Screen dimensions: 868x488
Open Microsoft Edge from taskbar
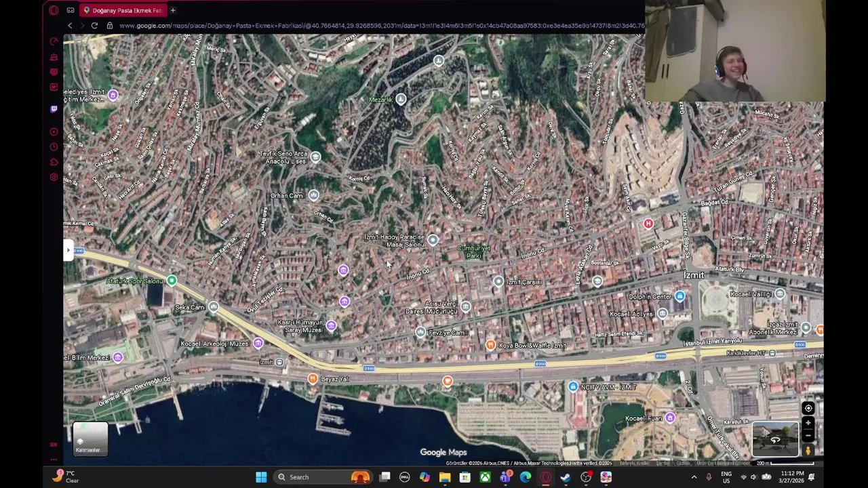tap(526, 477)
